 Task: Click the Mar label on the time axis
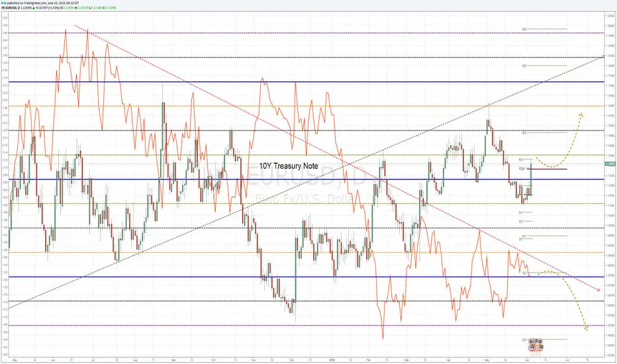click(406, 360)
